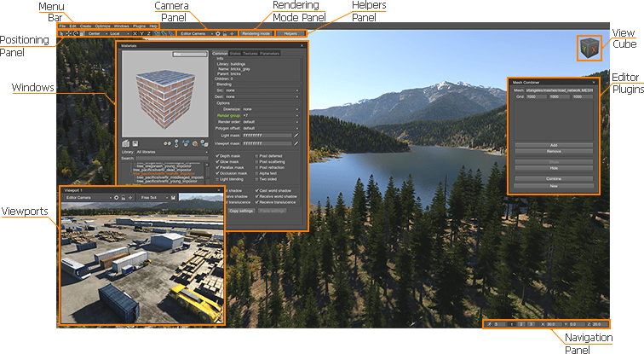The image size is (644, 354).
Task: Expand the Free 5x4 dropdown in Viewport 1
Action: [x=153, y=197]
